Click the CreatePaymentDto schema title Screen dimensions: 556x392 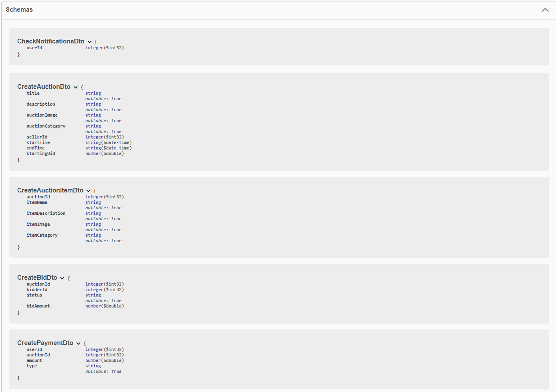point(45,343)
